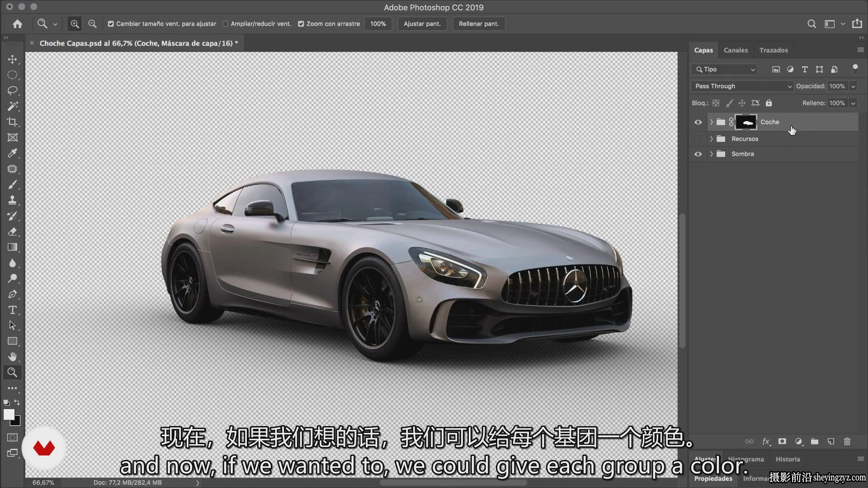Viewport: 868px width, 488px height.
Task: Open the Zoom tool preset picker arrow
Action: 55,24
